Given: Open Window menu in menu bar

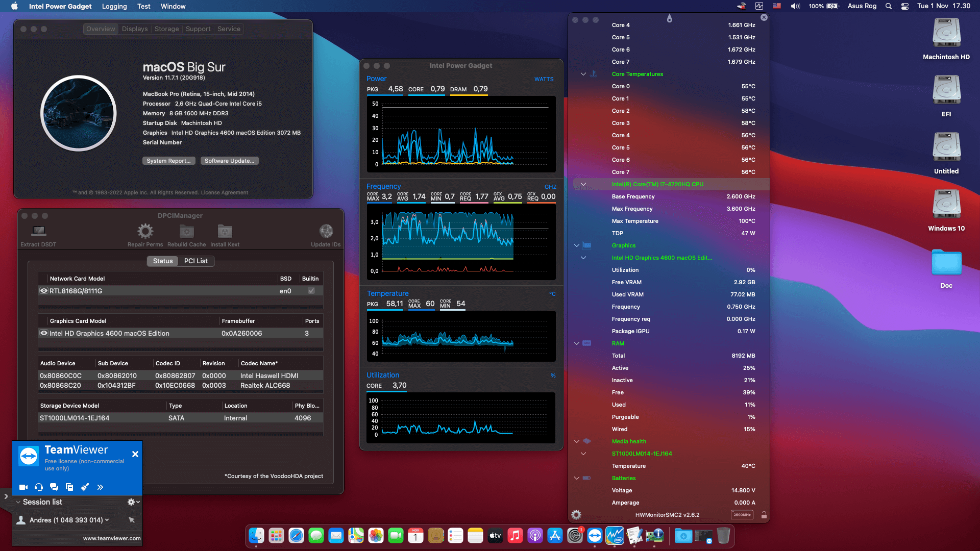Looking at the screenshot, I should pyautogui.click(x=173, y=6).
